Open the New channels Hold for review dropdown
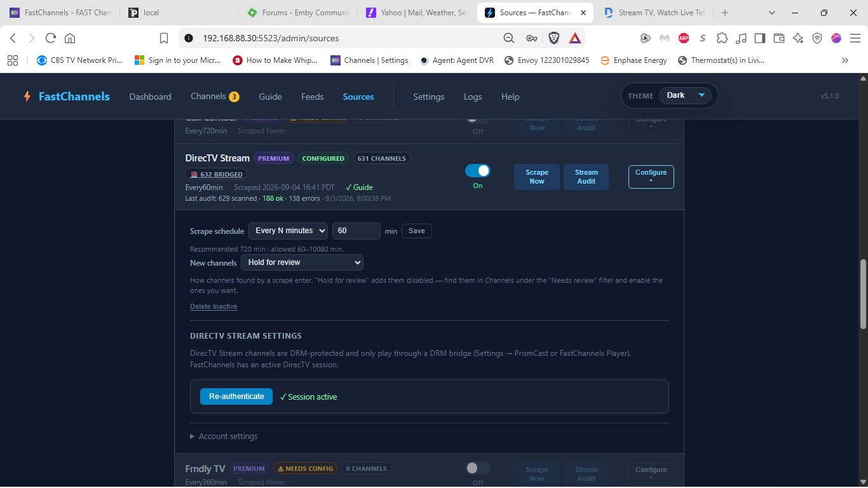The height and width of the screenshot is (488, 868). [x=302, y=262]
